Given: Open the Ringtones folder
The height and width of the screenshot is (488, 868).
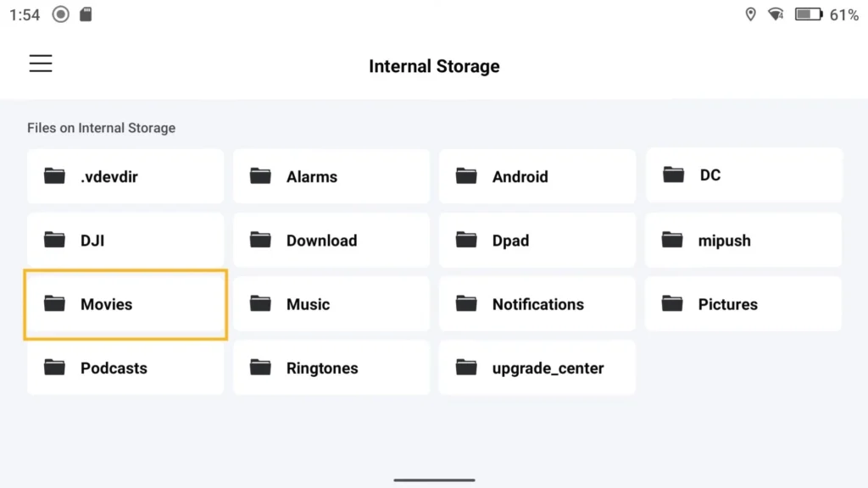Looking at the screenshot, I should click(331, 368).
